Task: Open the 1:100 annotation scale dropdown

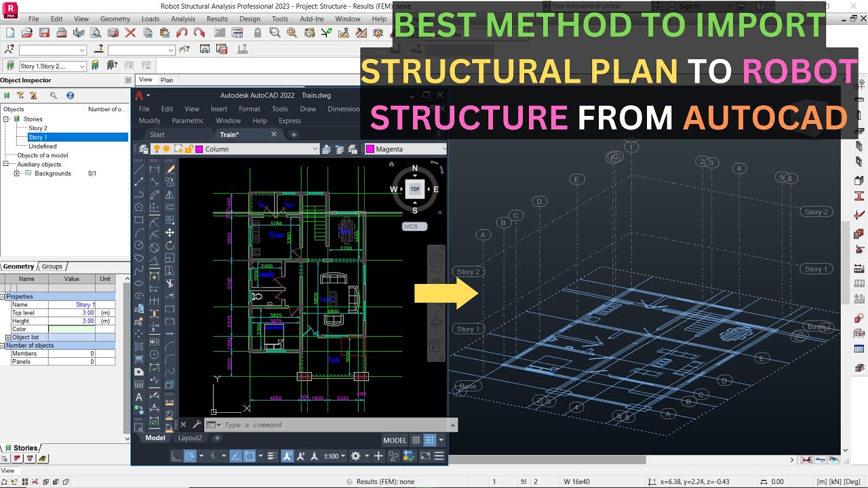Action: tap(334, 456)
